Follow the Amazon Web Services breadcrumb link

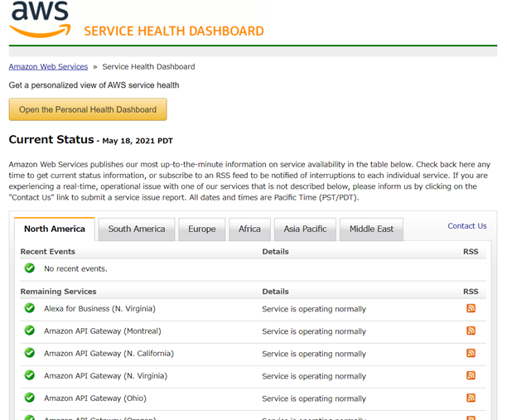(48, 66)
